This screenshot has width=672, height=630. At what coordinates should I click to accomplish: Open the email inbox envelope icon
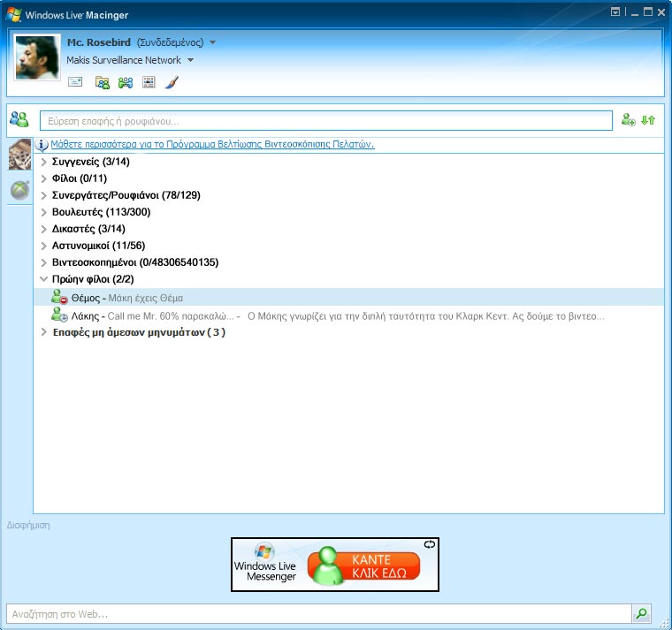tap(75, 81)
